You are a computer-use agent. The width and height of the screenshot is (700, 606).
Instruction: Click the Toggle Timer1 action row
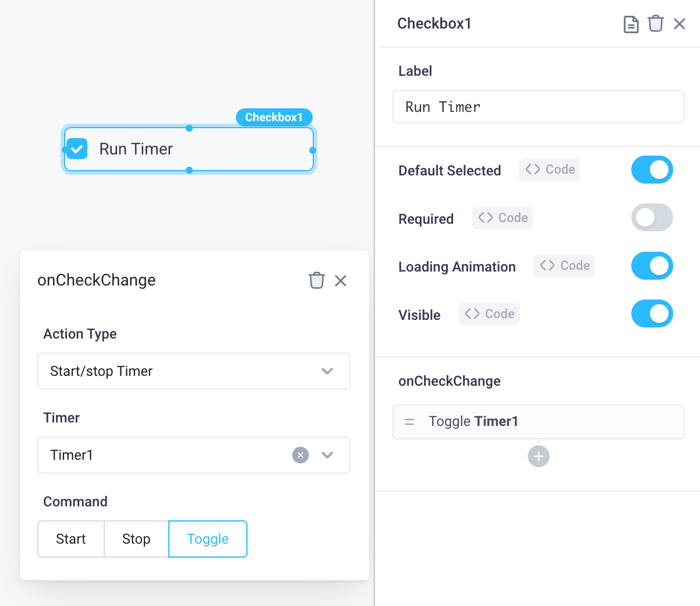coord(538,421)
